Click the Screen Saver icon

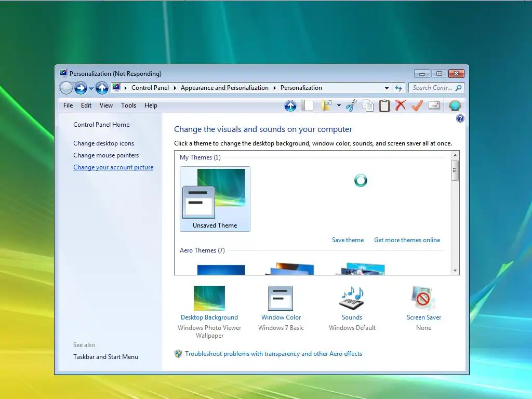point(423,298)
